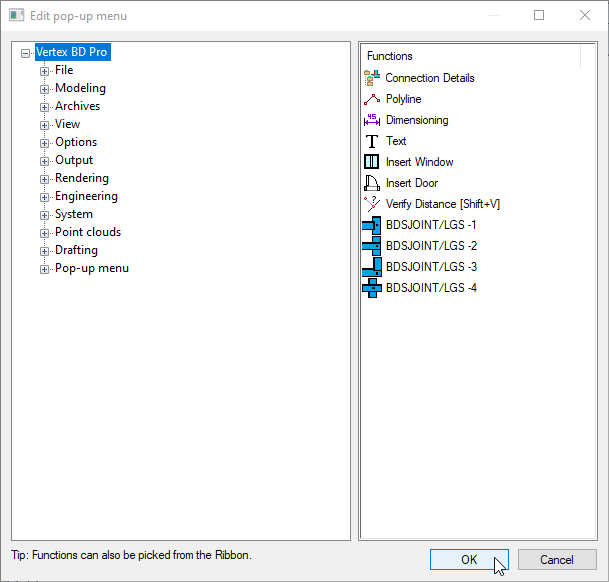This screenshot has height=582, width=609.
Task: Click the Edit pop-up menu window icon
Action: [x=17, y=16]
